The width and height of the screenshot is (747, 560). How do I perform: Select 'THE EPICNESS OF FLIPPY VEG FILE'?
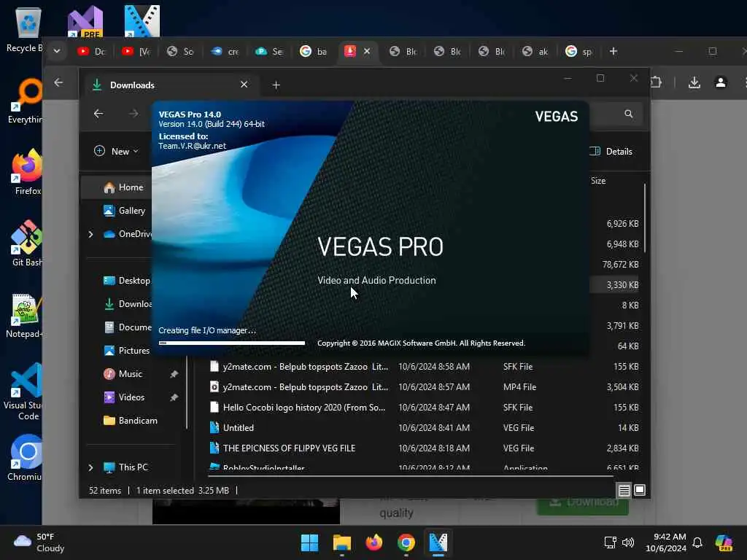point(424,448)
